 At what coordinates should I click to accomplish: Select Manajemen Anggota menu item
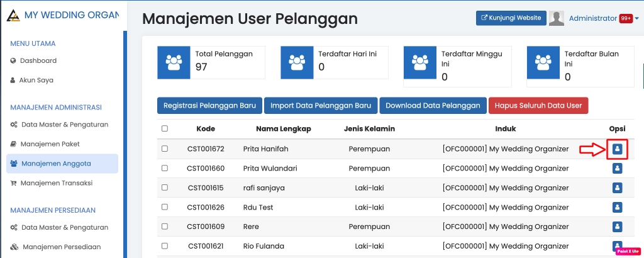[x=62, y=164]
